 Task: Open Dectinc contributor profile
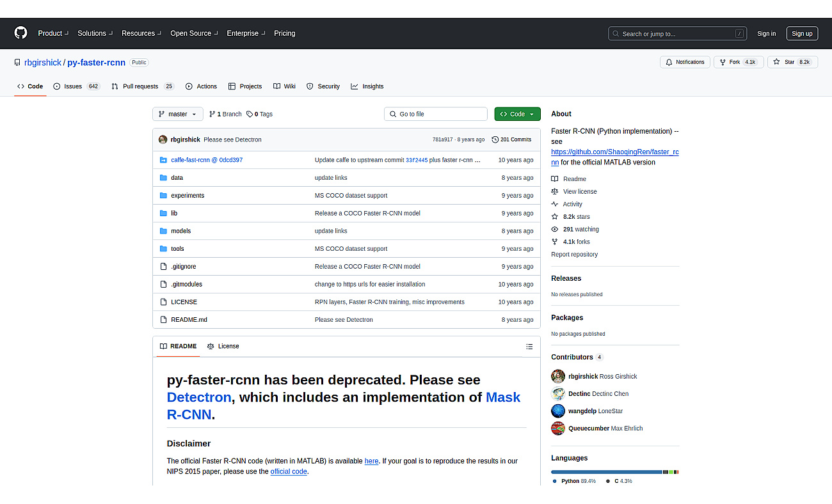tap(598, 393)
